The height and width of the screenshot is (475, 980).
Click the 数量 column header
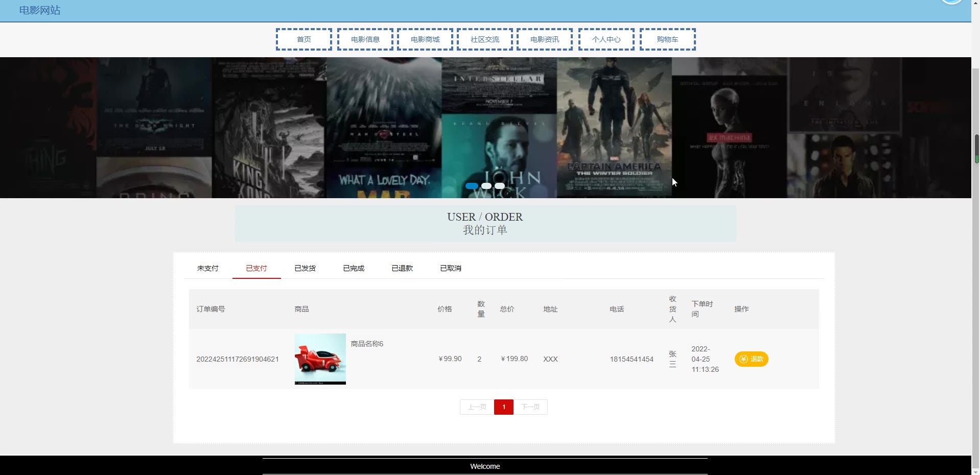481,309
